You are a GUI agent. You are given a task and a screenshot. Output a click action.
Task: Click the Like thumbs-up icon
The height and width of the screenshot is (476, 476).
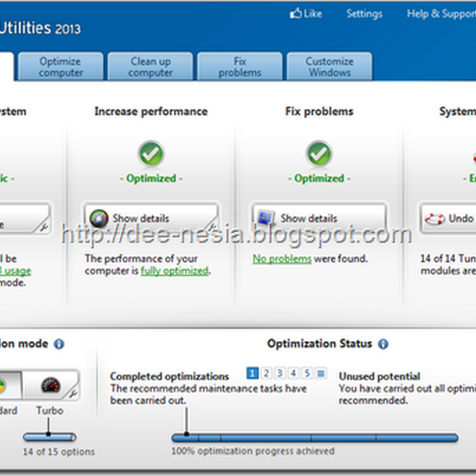click(296, 13)
